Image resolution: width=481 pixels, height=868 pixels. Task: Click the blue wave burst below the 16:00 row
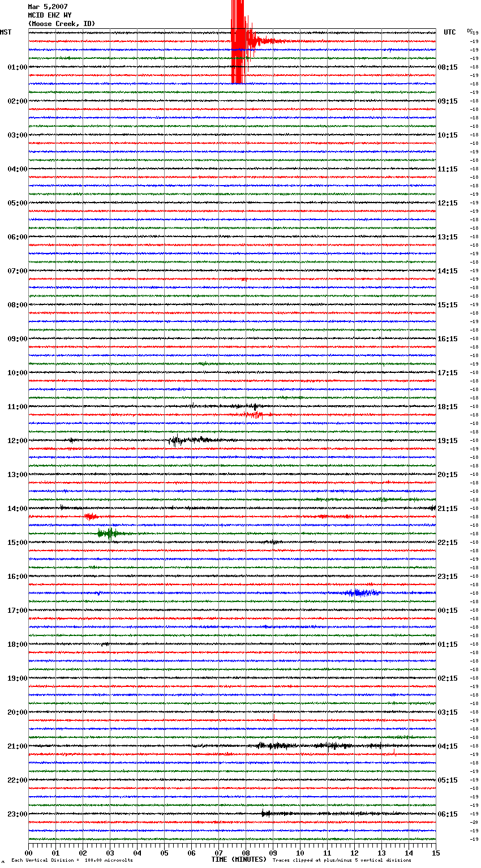361,592
